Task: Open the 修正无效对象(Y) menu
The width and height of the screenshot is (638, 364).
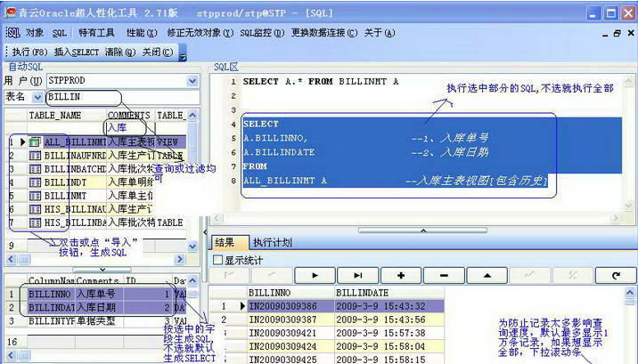Action: click(x=200, y=33)
